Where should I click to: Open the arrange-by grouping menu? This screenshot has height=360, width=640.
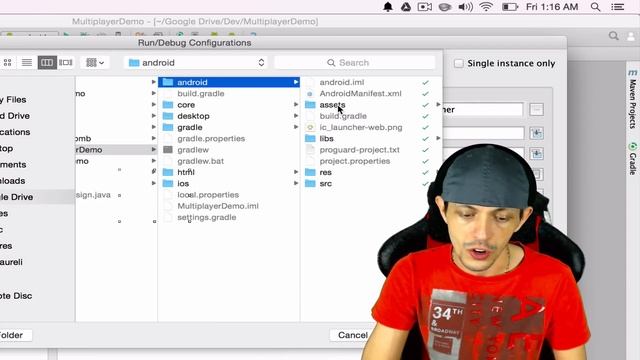95,62
